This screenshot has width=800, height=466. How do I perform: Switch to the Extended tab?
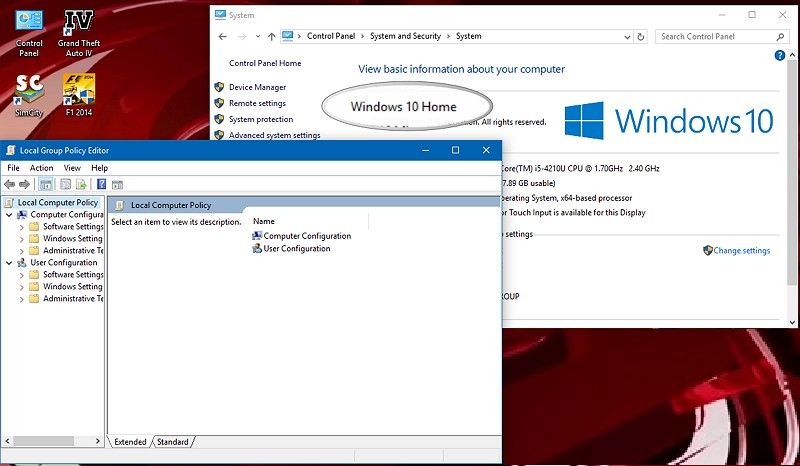coord(130,442)
